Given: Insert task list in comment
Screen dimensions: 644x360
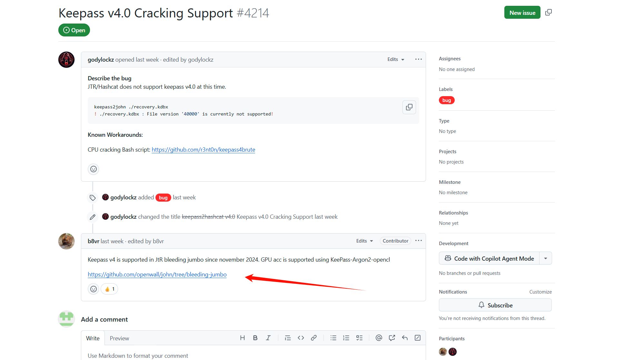Looking at the screenshot, I should [359, 338].
